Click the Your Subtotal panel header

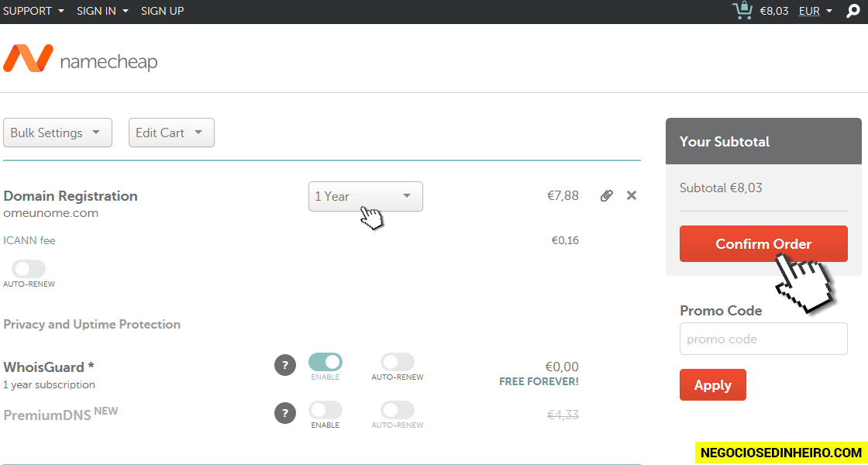[763, 141]
